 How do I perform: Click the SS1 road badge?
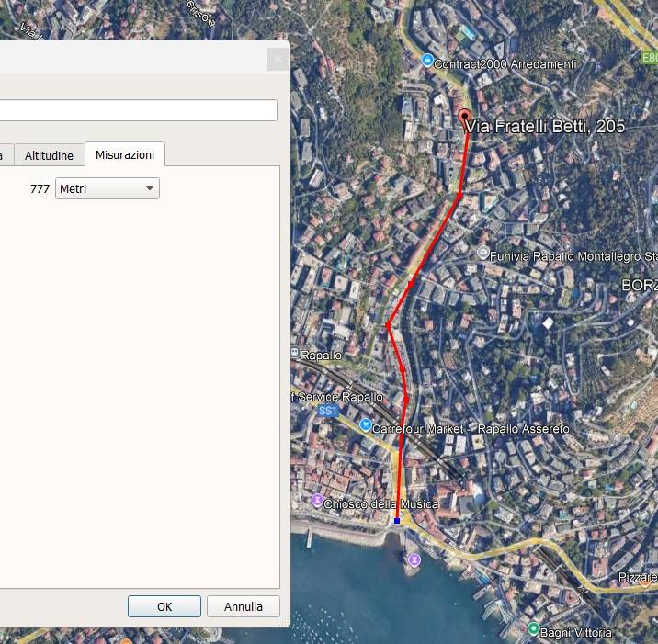(x=327, y=412)
